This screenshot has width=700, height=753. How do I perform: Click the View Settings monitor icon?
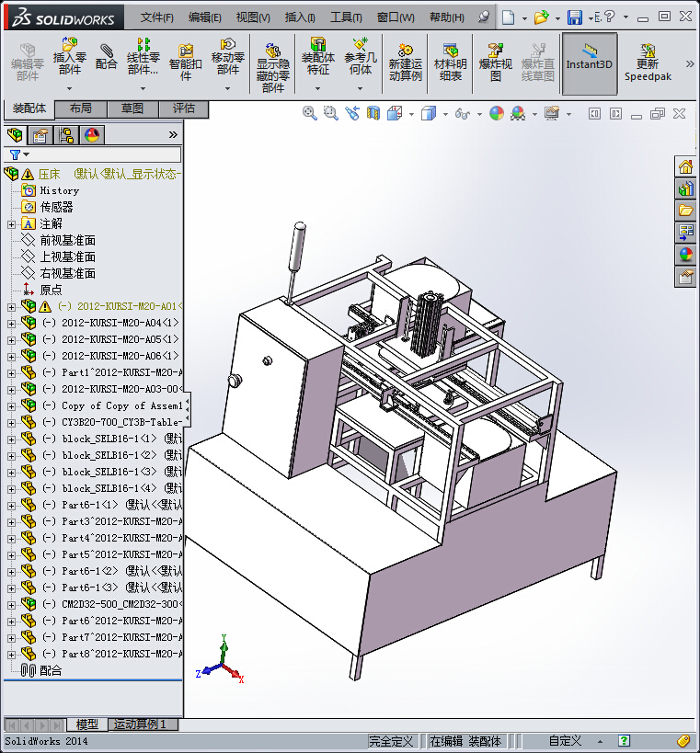(x=552, y=113)
